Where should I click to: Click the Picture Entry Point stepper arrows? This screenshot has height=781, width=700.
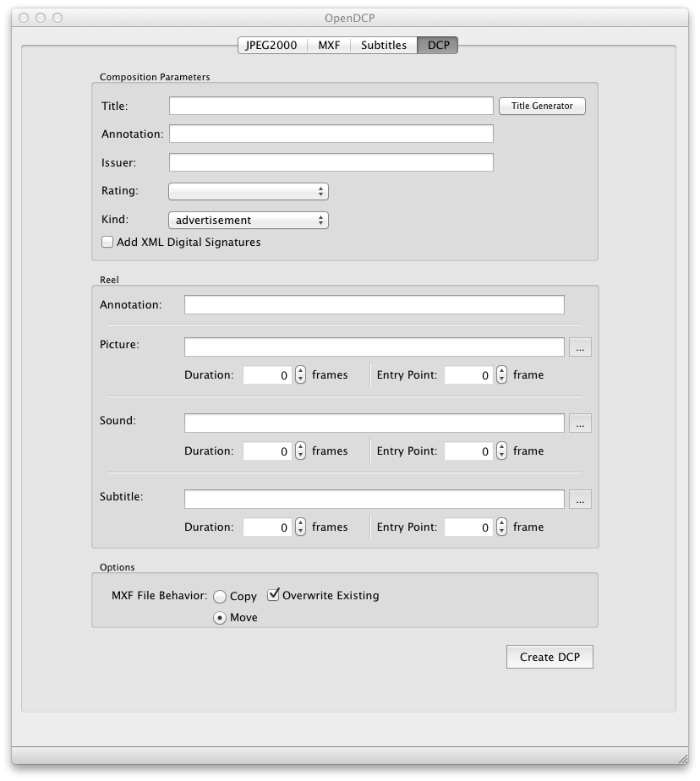click(x=501, y=374)
